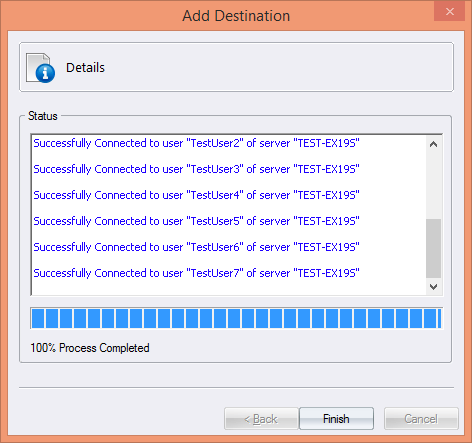The width and height of the screenshot is (472, 443).
Task: Click the Finish button
Action: 336,418
